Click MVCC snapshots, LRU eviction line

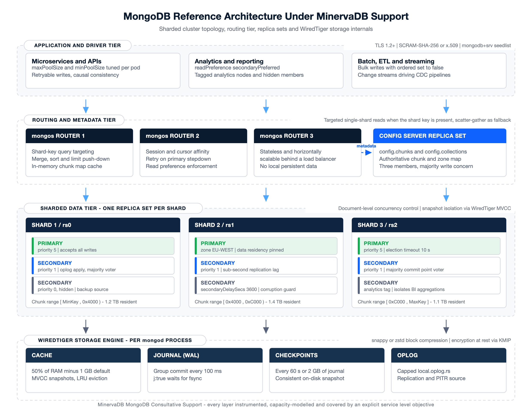70,378
